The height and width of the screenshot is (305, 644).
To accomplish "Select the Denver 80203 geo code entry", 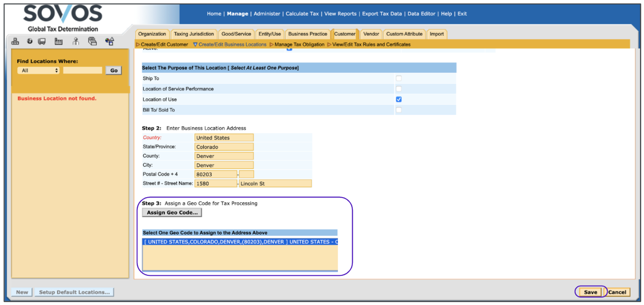I will coord(240,242).
